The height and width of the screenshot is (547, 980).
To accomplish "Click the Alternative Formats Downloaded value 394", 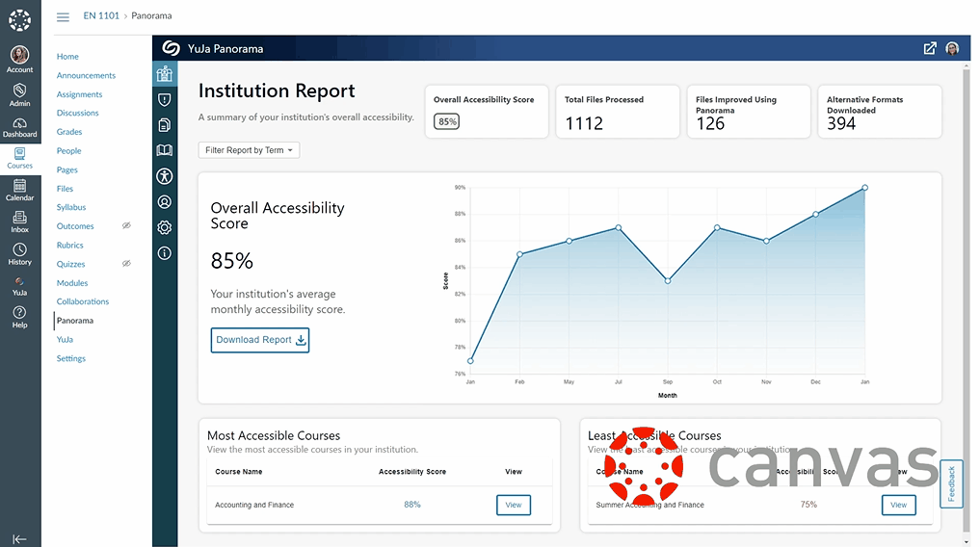I will click(x=841, y=123).
